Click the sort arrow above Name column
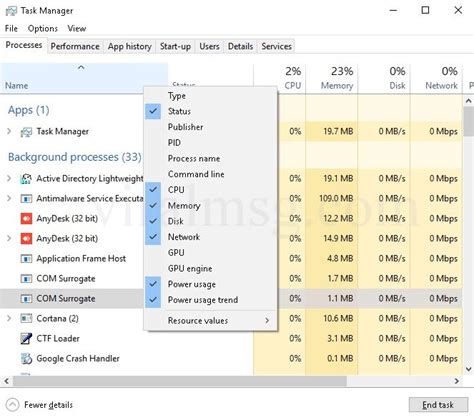Screen dimensions: 474x420 click(81, 68)
